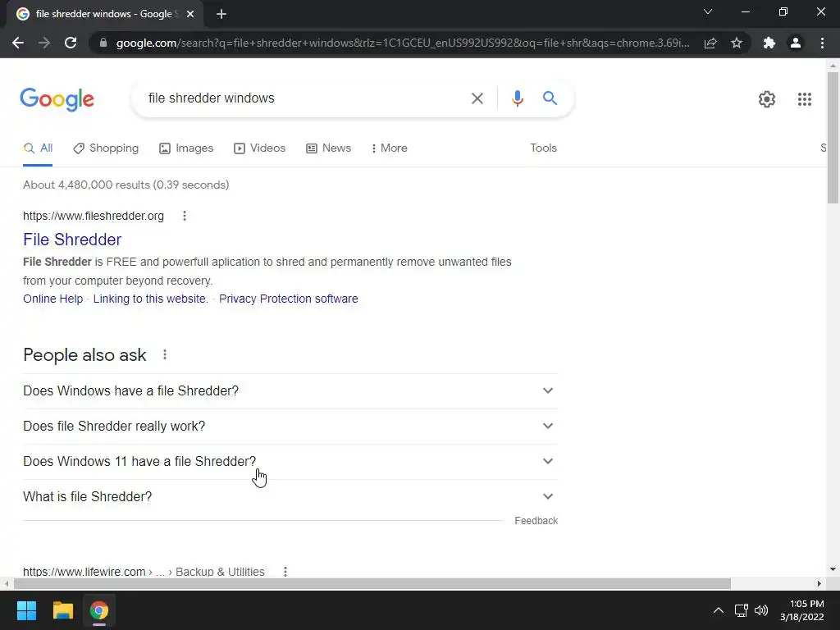Image resolution: width=840 pixels, height=630 pixels.
Task: Click the magnifier search button
Action: tap(550, 98)
